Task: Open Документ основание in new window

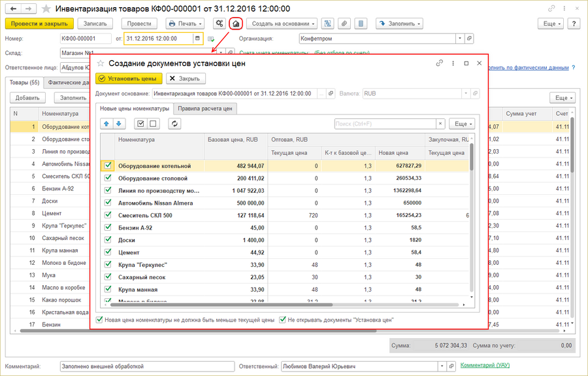Action: tap(331, 94)
